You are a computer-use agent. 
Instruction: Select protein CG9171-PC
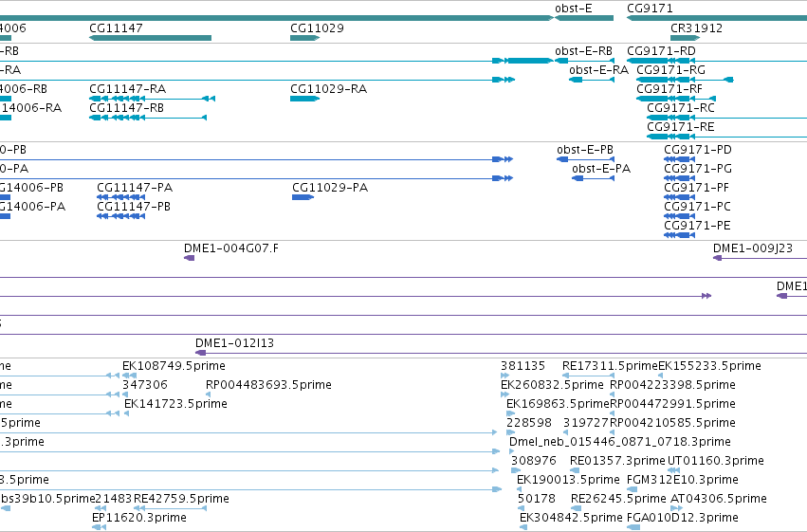[x=697, y=207]
